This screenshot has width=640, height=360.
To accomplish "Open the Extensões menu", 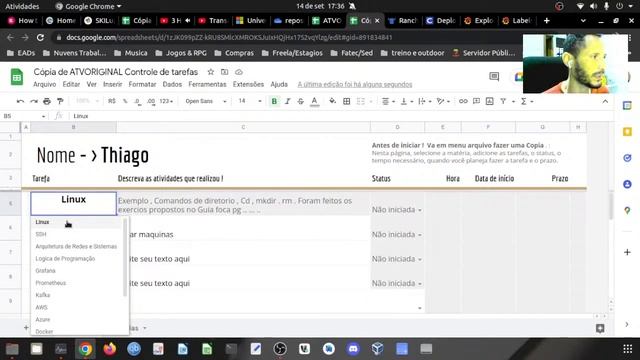I will 248,84.
